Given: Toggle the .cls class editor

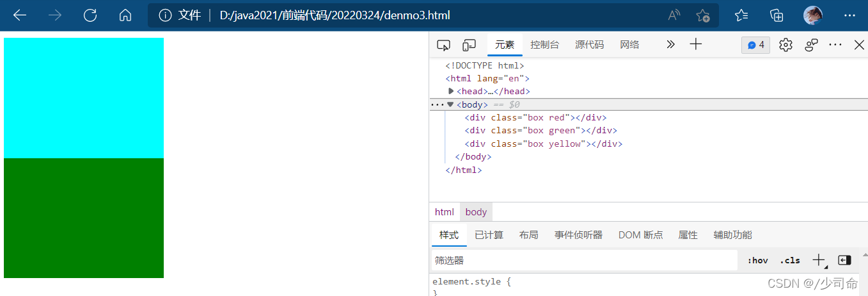Looking at the screenshot, I should (x=790, y=260).
